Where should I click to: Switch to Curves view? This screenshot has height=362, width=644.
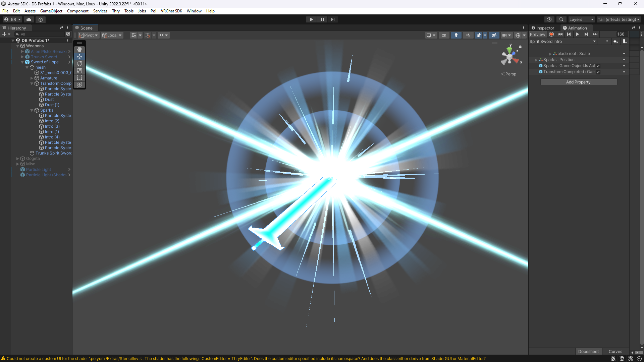[615, 352]
